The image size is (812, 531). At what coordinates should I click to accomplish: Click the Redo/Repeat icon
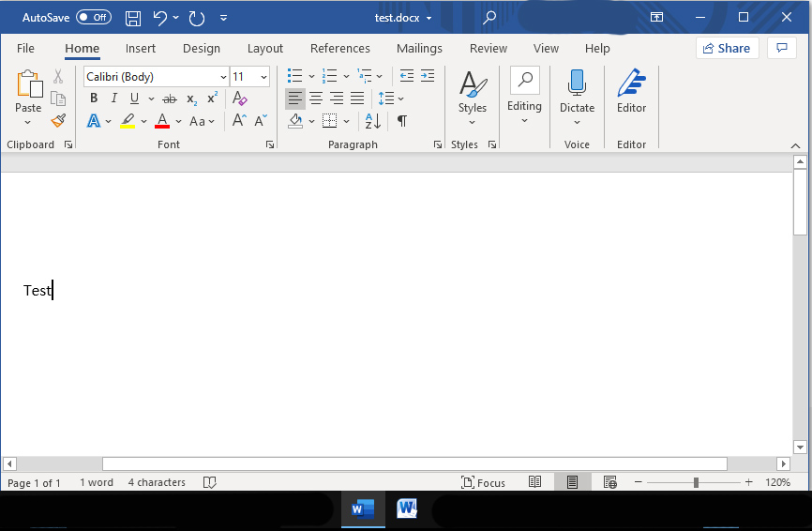click(x=197, y=18)
